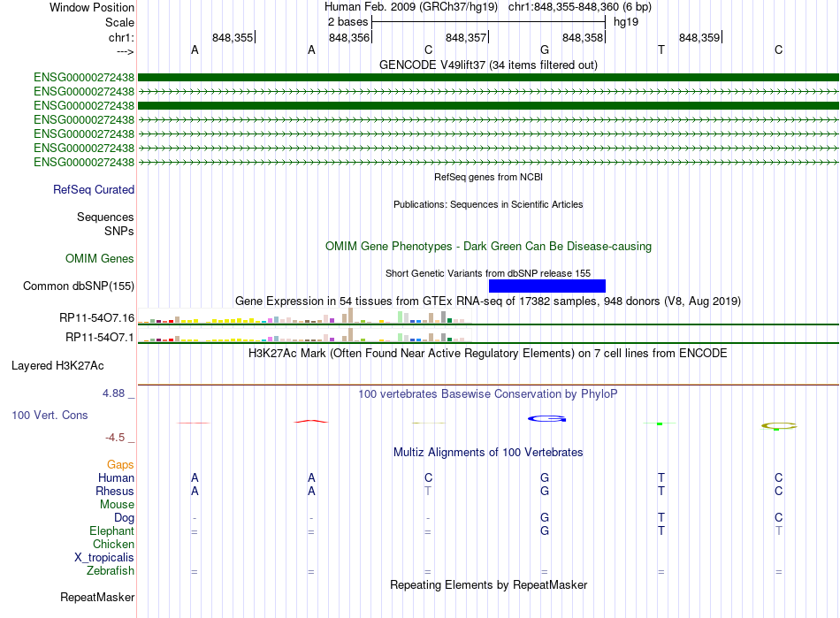Open the GENCODE V49lift37 track title
Image resolution: width=840 pixels, height=618 pixels.
(x=488, y=65)
